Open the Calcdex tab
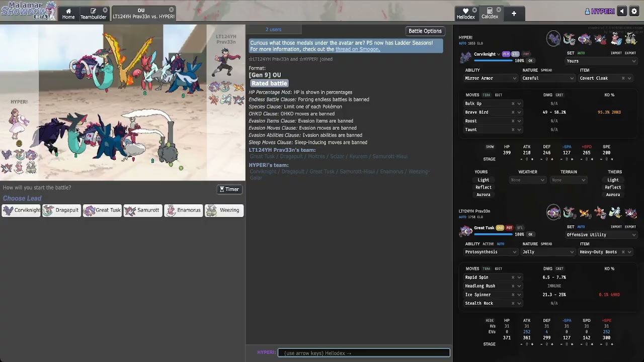This screenshot has height=362, width=644. 490,14
